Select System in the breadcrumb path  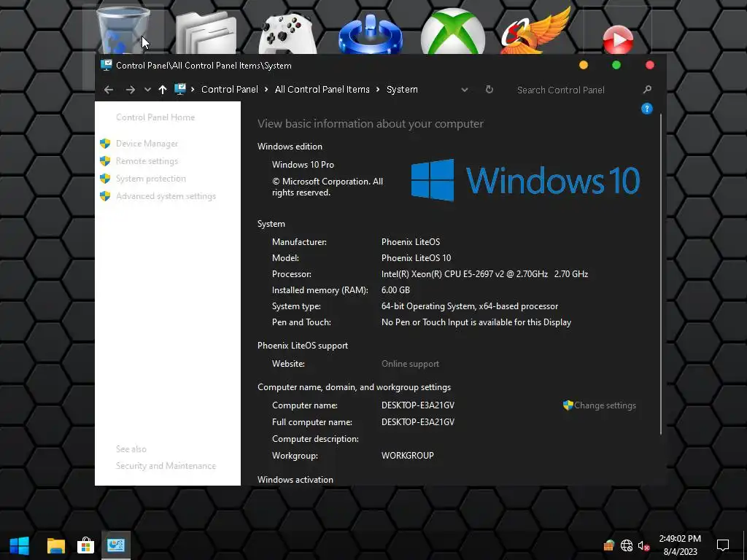402,90
